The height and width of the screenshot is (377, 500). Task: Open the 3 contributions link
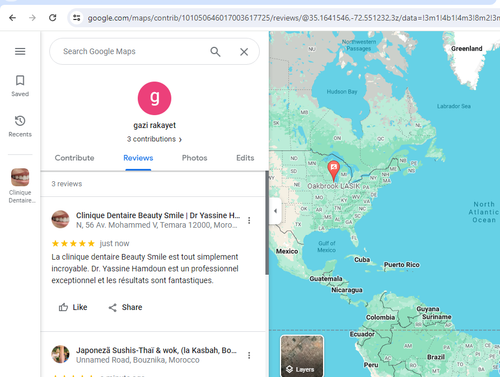pyautogui.click(x=154, y=139)
